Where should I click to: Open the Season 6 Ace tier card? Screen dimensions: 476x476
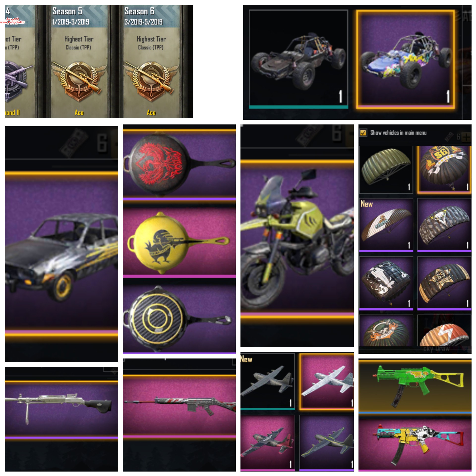(151, 61)
